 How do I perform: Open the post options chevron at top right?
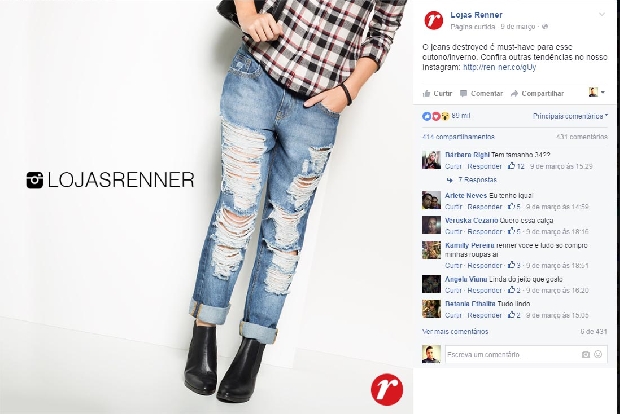pos(602,15)
